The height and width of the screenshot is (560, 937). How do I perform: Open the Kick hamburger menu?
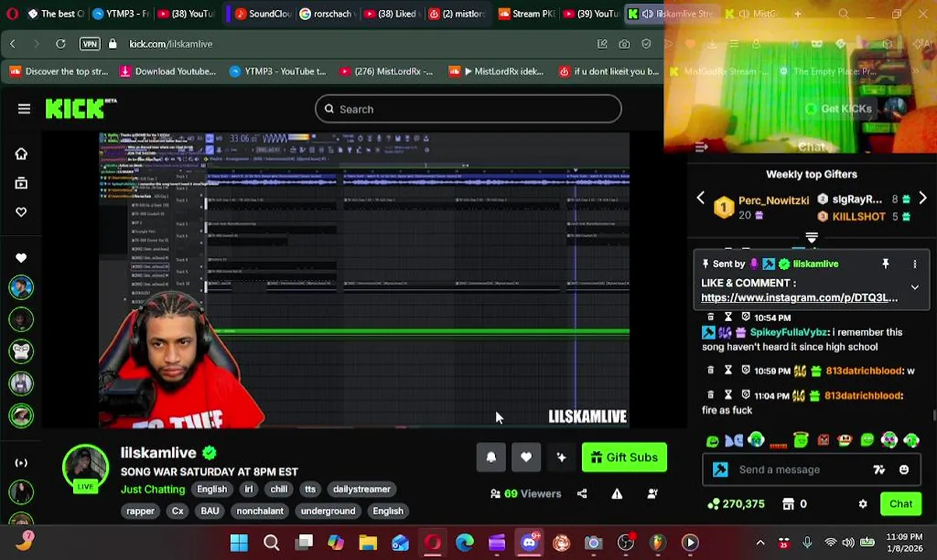[24, 109]
